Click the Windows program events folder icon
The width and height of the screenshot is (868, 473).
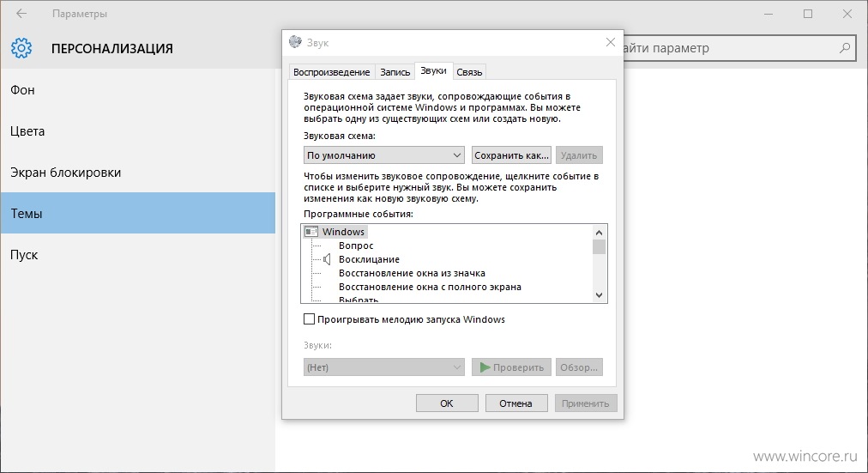pos(311,232)
